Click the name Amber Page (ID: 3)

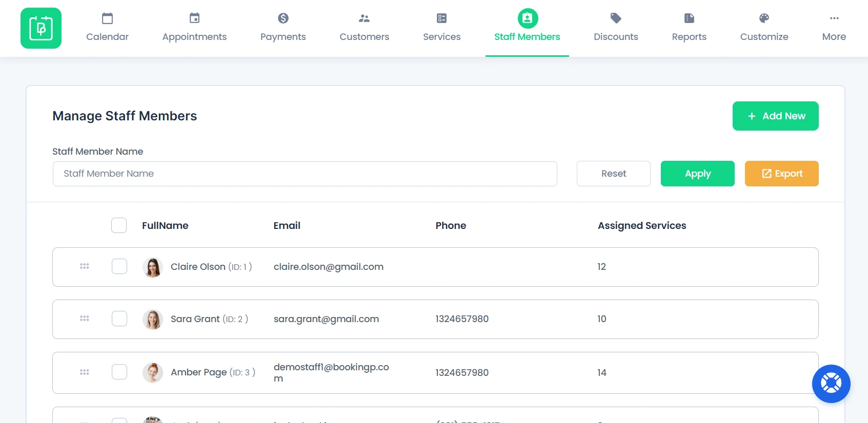pos(213,372)
